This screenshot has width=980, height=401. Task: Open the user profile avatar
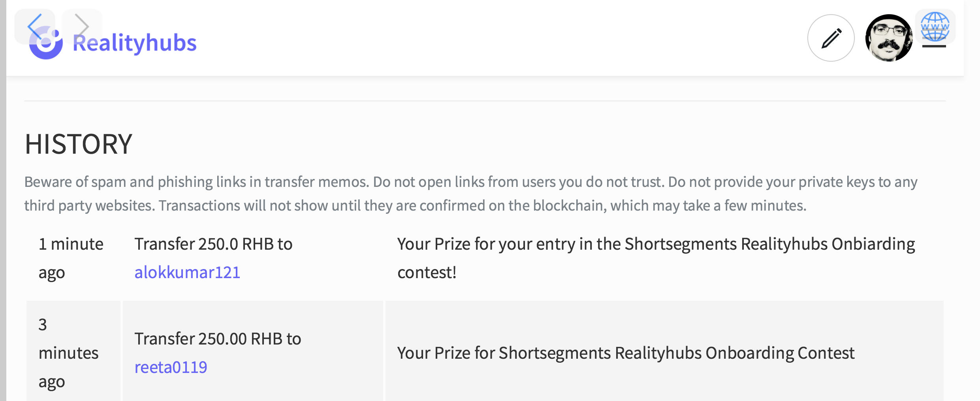pos(889,38)
